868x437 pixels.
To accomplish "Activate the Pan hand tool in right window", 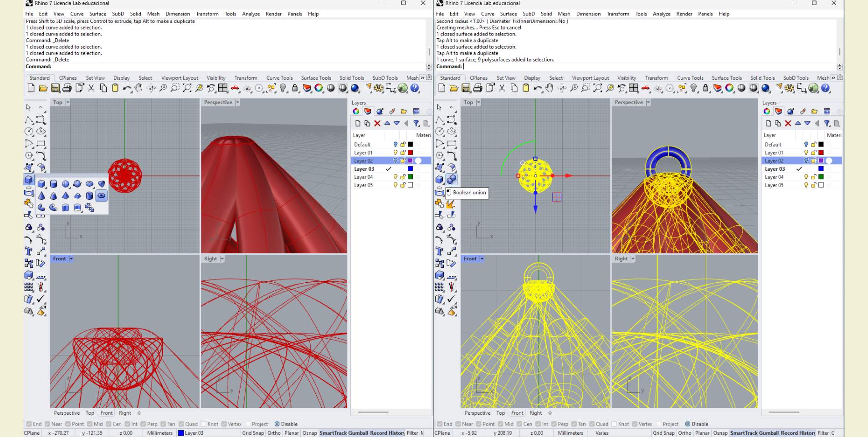I will pyautogui.click(x=549, y=88).
